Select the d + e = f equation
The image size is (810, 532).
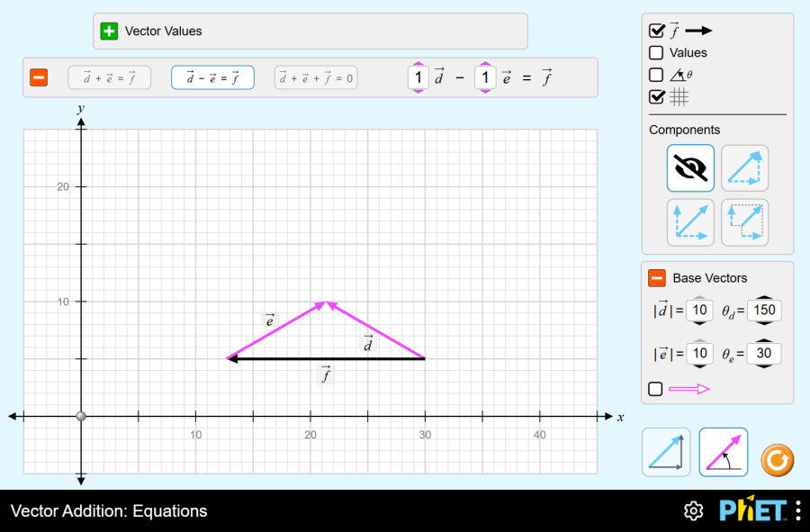tap(110, 78)
